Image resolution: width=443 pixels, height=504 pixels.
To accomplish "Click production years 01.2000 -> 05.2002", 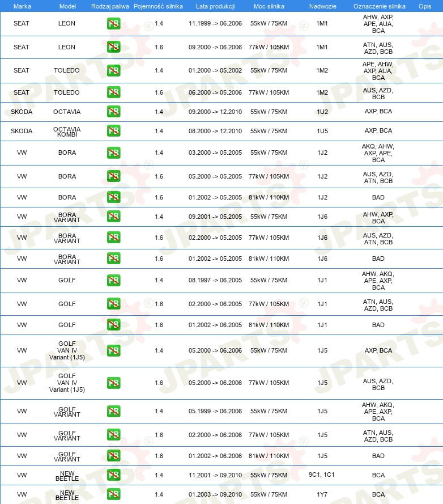I will [215, 70].
